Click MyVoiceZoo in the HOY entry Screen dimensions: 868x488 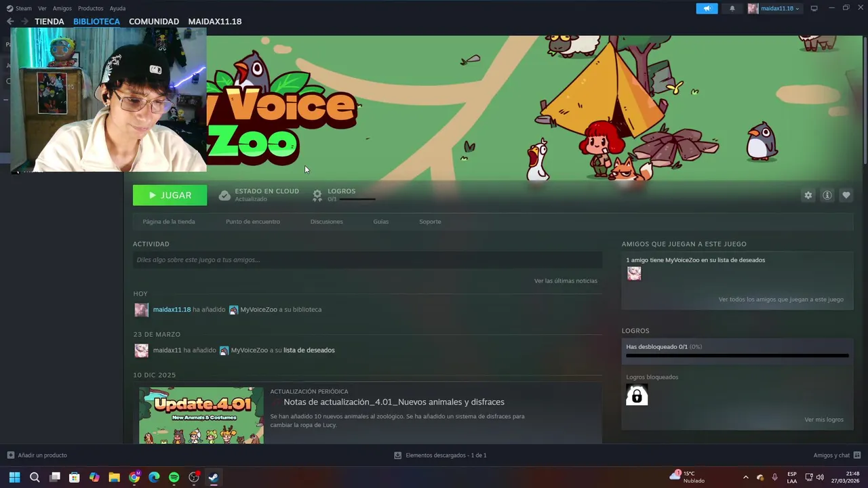258,310
